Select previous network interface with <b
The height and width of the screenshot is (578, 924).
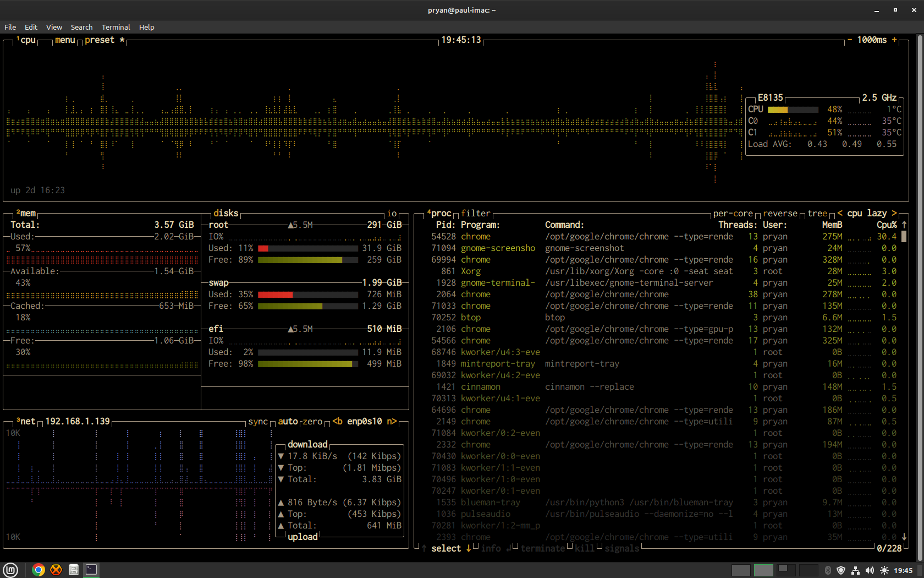(x=338, y=421)
